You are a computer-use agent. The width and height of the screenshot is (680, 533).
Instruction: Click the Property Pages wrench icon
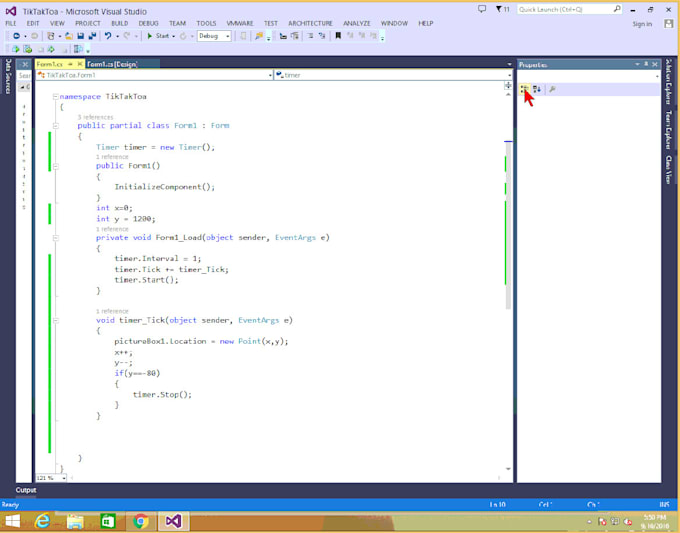click(x=552, y=89)
